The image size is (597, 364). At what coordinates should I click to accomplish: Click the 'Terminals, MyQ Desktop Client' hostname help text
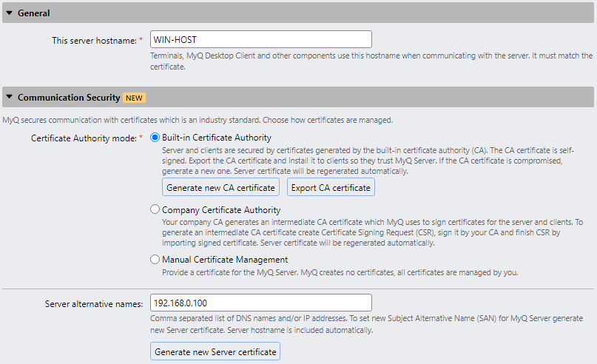[371, 61]
